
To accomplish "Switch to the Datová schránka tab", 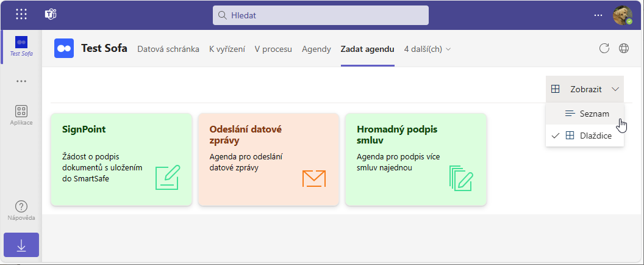I will 168,49.
